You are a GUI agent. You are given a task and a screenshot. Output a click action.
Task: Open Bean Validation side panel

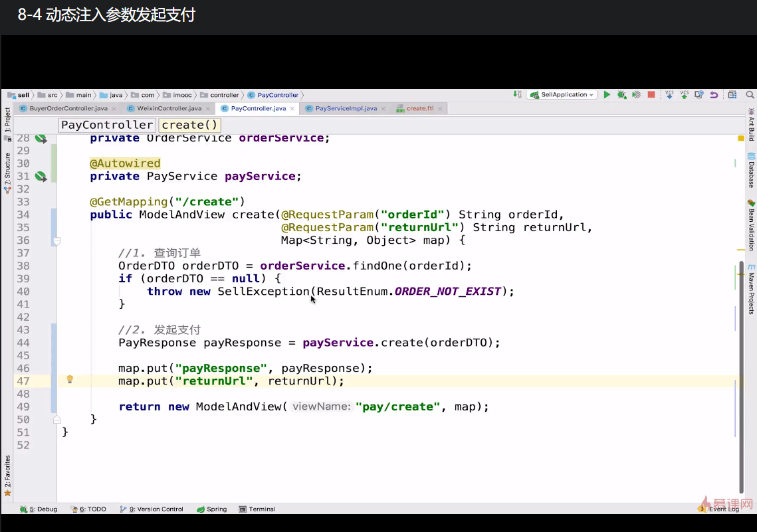click(x=751, y=225)
